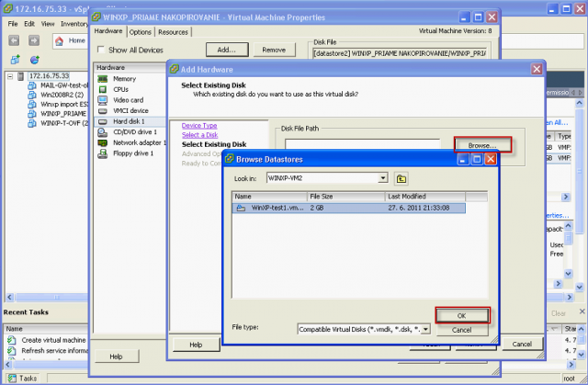This screenshot has width=588, height=385.
Task: Click Help in Add Hardware dialog
Action: [196, 345]
